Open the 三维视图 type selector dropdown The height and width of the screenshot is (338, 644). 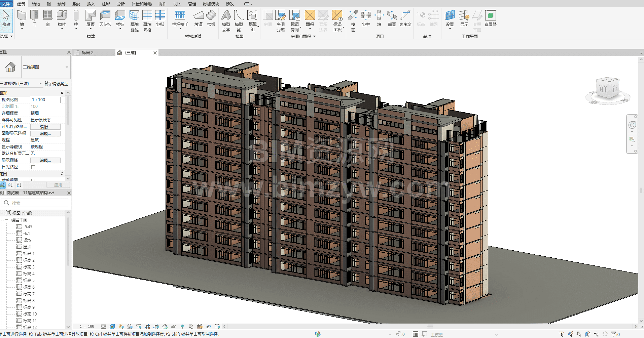67,67
